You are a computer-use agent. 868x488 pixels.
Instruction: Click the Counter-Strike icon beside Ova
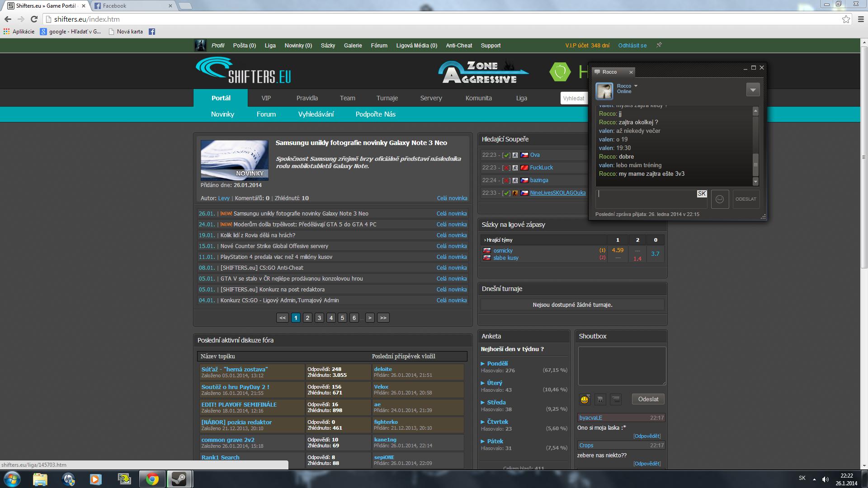pos(515,155)
